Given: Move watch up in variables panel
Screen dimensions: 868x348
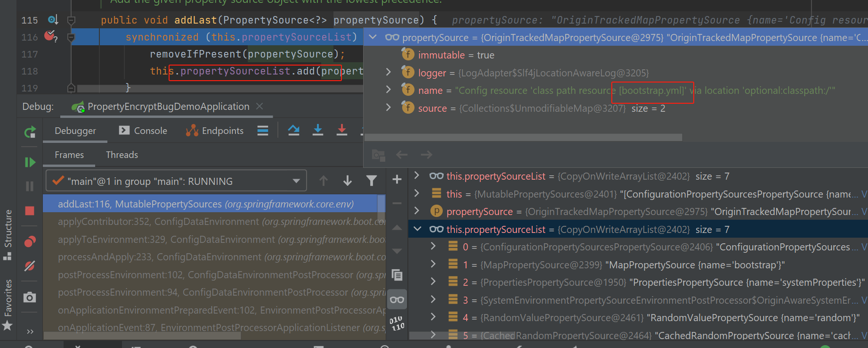Looking at the screenshot, I should pos(397,228).
